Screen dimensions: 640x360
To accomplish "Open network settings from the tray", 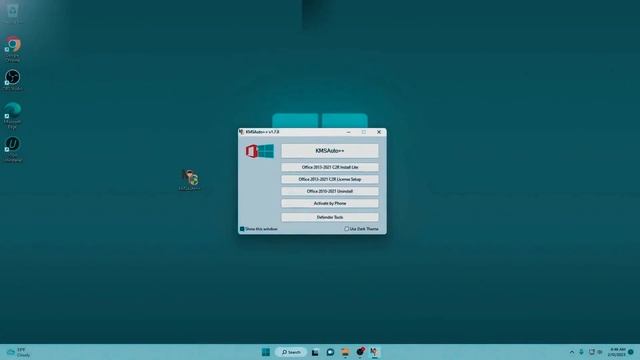I will point(591,352).
